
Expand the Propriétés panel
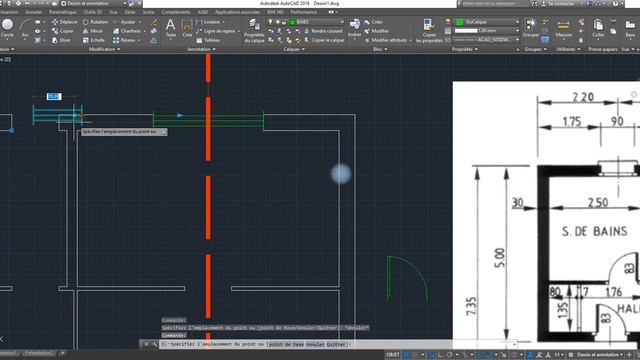(465, 49)
